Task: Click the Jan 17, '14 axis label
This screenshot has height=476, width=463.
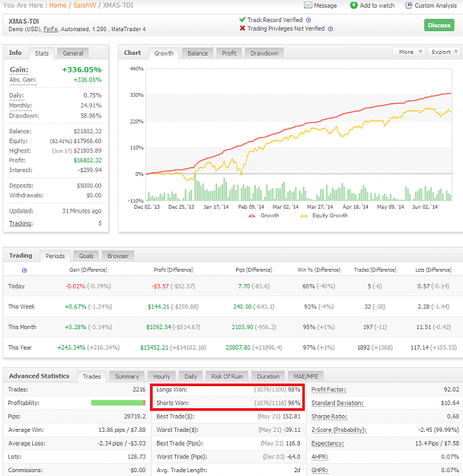Action: point(216,207)
